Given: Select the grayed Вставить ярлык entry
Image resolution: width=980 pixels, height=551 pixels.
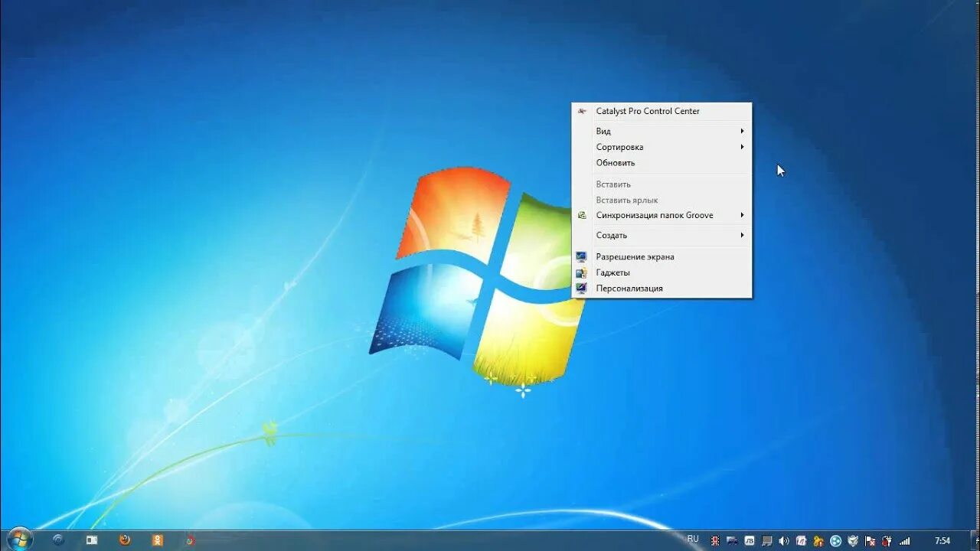Looking at the screenshot, I should tap(661, 200).
